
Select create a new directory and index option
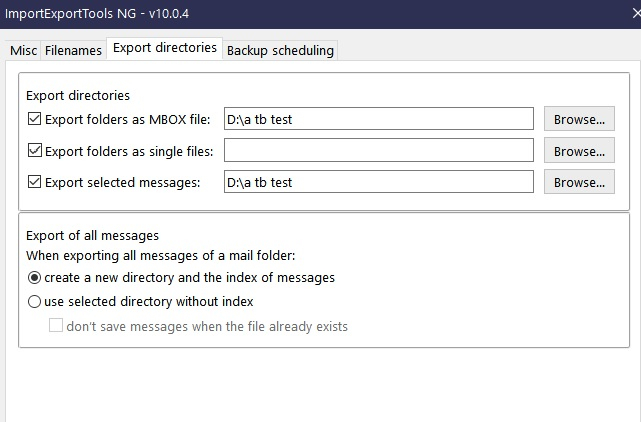point(35,277)
